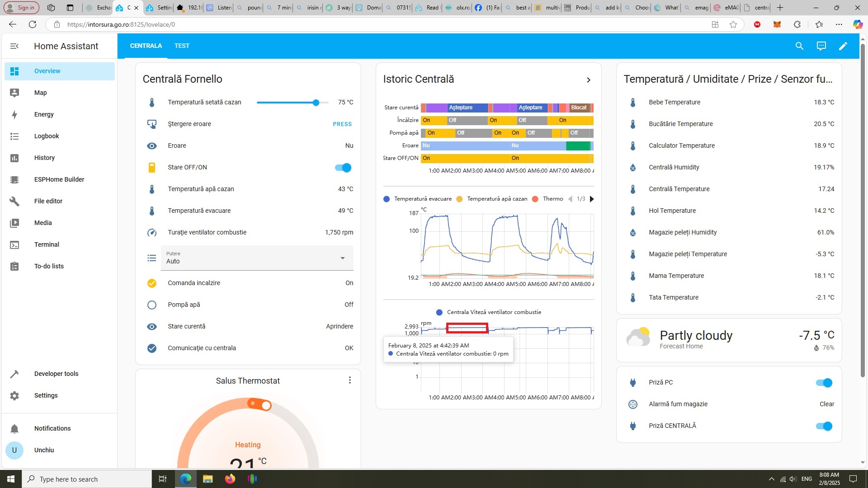The width and height of the screenshot is (868, 488).
Task: Open the Salus Thermostat options menu
Action: (349, 380)
